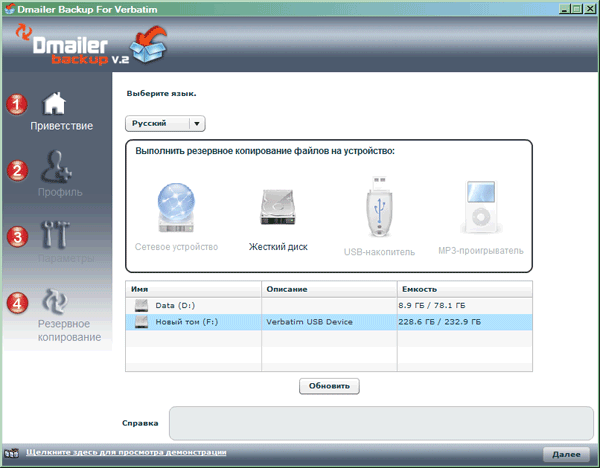600x468 pixels.
Task: Click the MP3-проигрыватель label text
Action: coord(481,251)
